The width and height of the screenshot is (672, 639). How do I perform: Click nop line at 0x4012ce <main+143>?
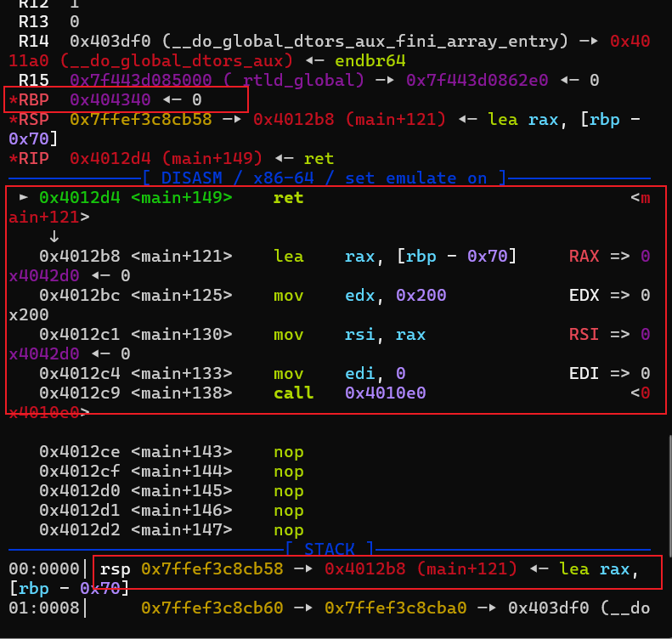pyautogui.click(x=172, y=452)
